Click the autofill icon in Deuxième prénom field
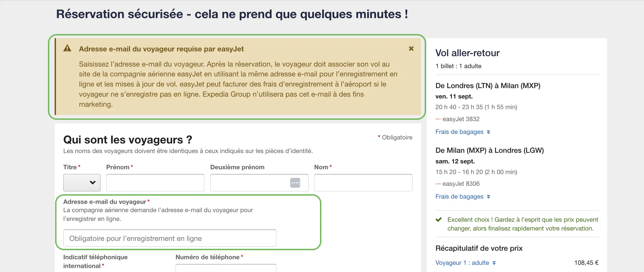644x272 pixels. click(295, 183)
